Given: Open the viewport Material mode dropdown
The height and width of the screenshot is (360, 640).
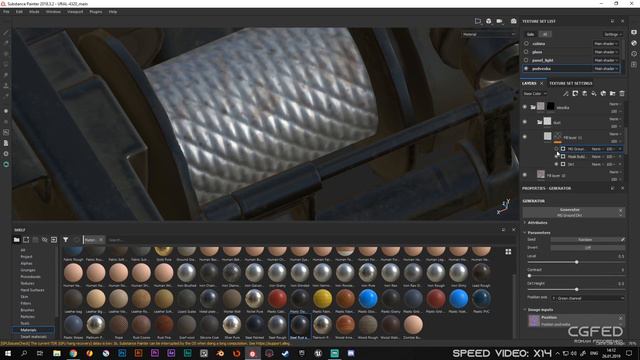Looking at the screenshot, I should click(489, 34).
